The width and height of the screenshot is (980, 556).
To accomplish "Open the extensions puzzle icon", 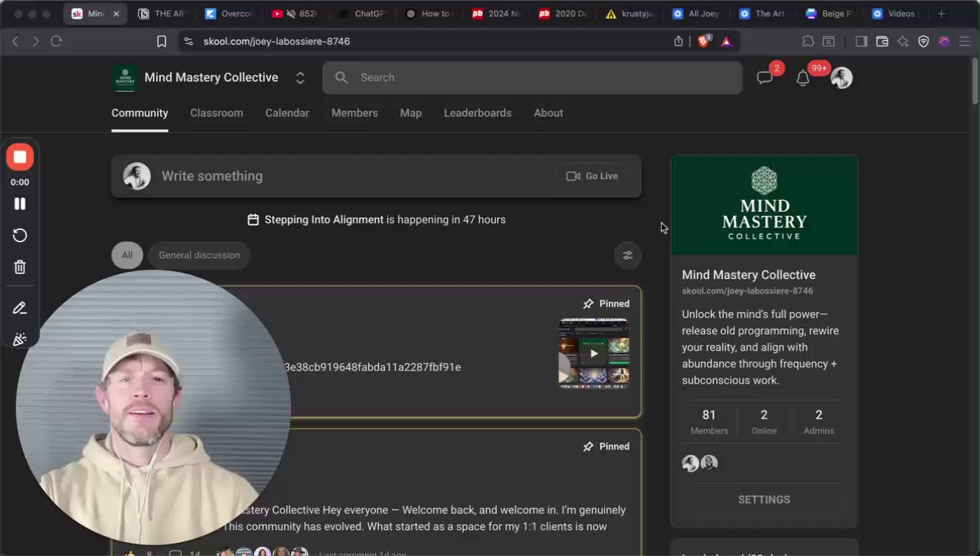I will coord(808,41).
